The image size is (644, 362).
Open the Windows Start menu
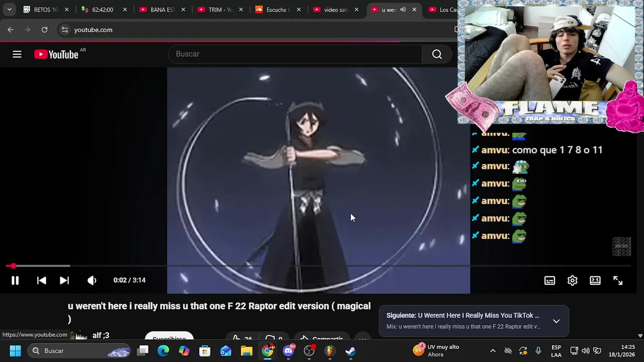coord(15,350)
